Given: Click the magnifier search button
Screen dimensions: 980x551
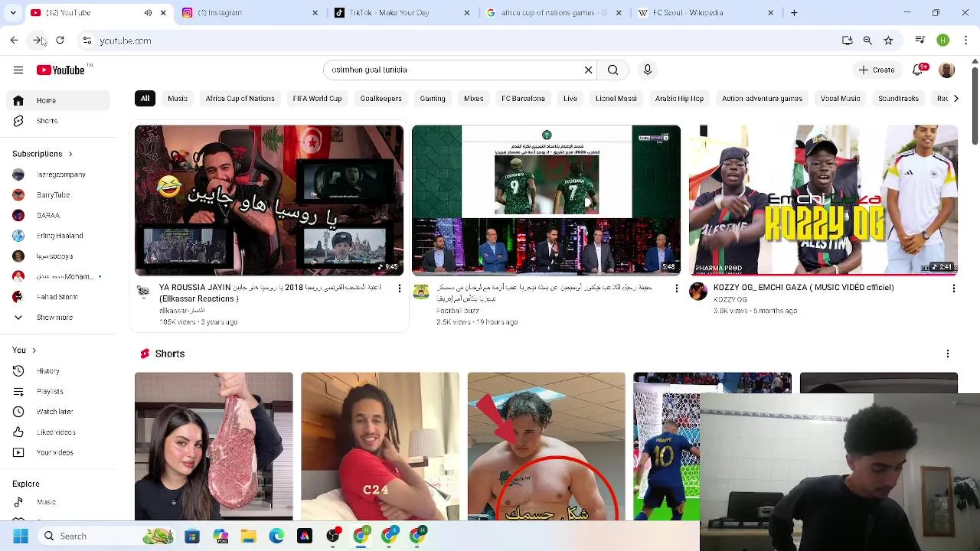Looking at the screenshot, I should point(612,70).
